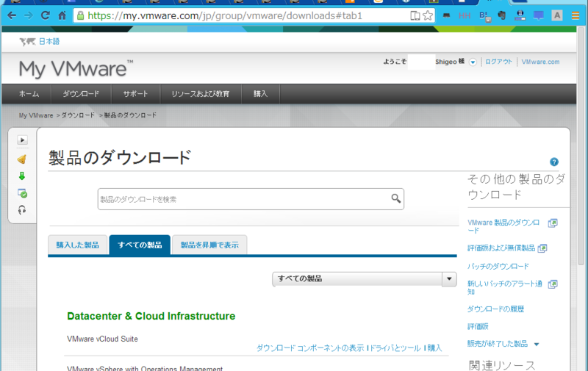Open the VMware 製品のダウンロード sidebar link
The width and height of the screenshot is (588, 371).
pyautogui.click(x=503, y=226)
